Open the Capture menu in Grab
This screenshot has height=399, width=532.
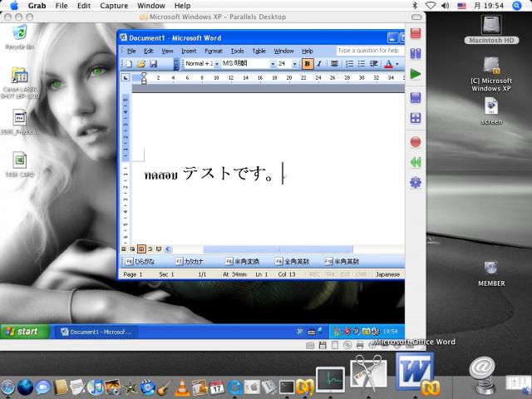(114, 6)
